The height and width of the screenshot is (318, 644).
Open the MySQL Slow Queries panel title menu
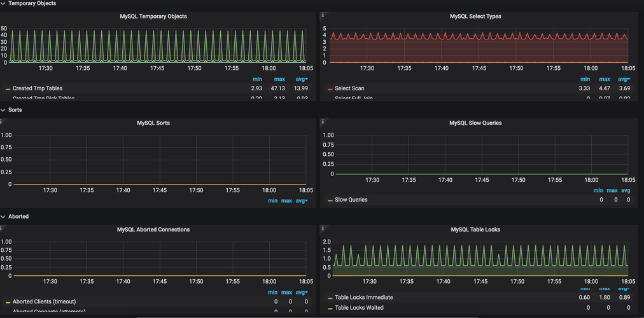tap(475, 123)
